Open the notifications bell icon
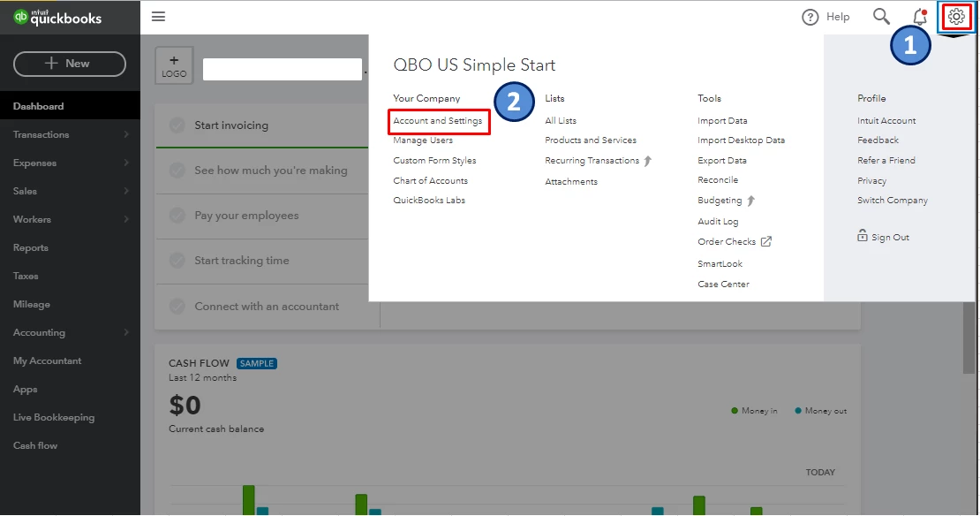 pyautogui.click(x=920, y=17)
